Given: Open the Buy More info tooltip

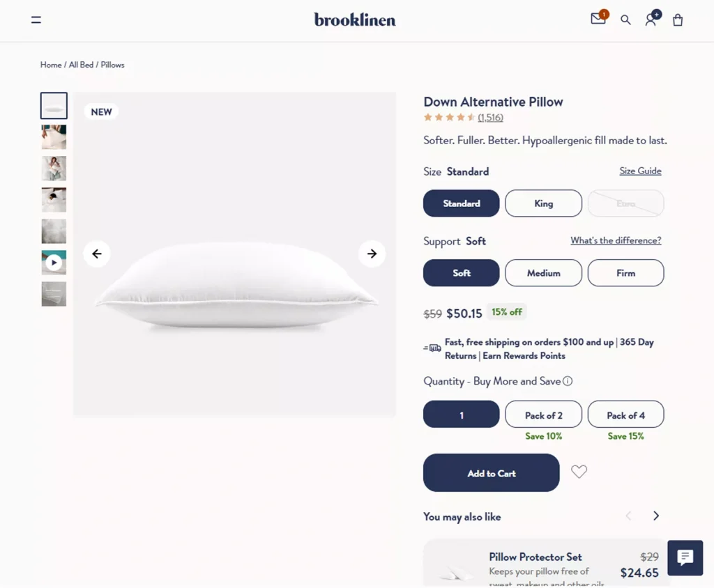Looking at the screenshot, I should coord(568,381).
